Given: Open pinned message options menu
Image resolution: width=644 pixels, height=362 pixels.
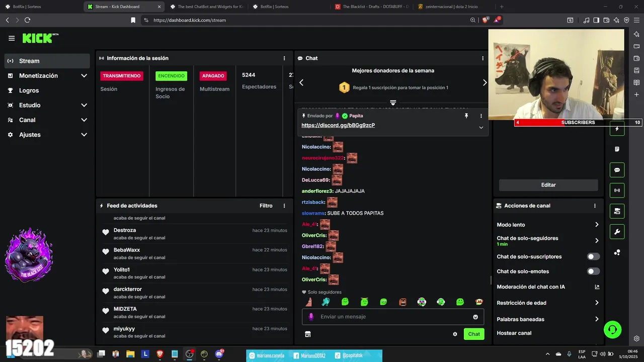Looking at the screenshot, I should 481,116.
